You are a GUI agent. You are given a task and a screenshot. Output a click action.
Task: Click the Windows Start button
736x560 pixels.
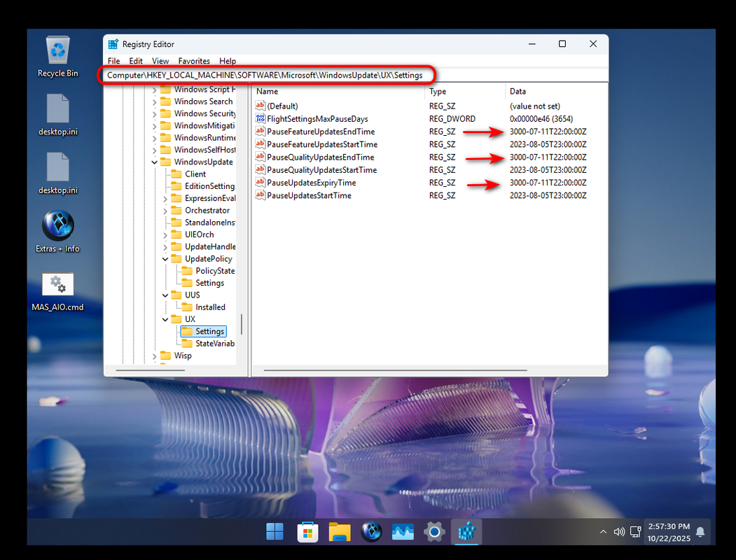(275, 532)
